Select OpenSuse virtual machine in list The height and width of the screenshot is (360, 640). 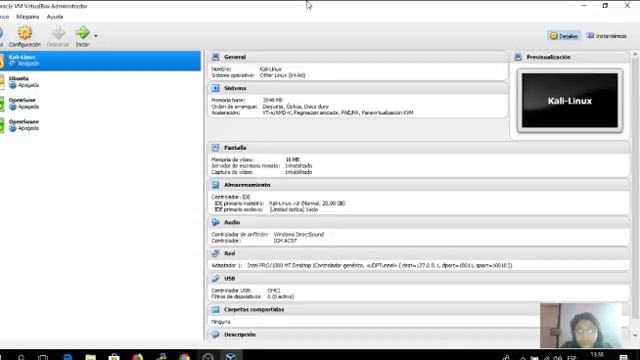(x=100, y=103)
